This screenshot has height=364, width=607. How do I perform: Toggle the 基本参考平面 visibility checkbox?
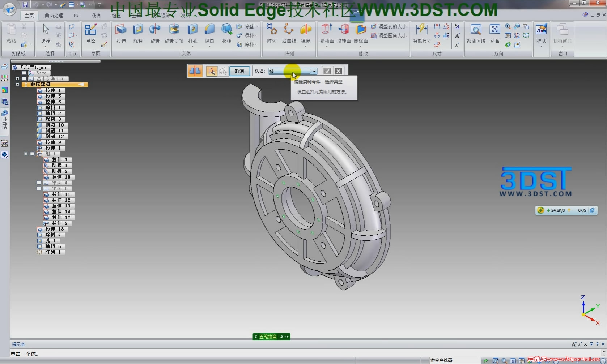coord(24,79)
